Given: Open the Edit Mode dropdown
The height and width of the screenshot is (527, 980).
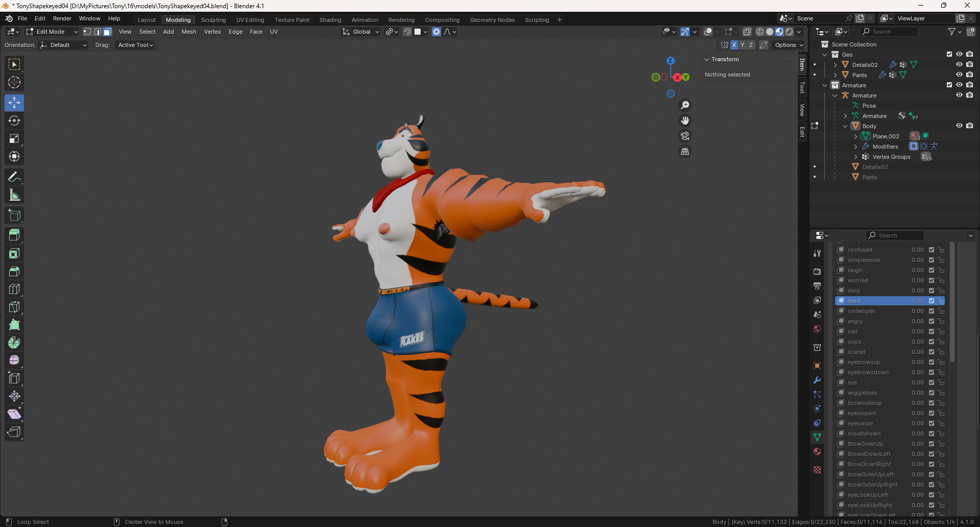Looking at the screenshot, I should pos(52,32).
